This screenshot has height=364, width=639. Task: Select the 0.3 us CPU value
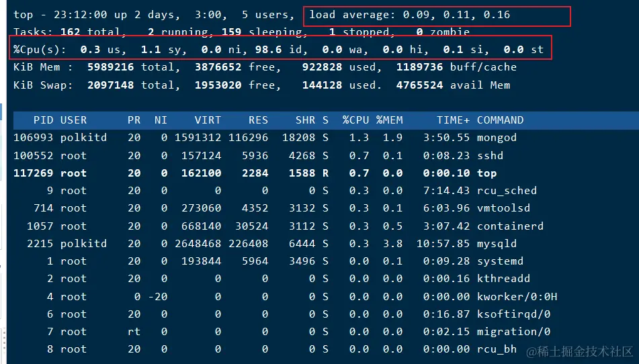click(102, 50)
